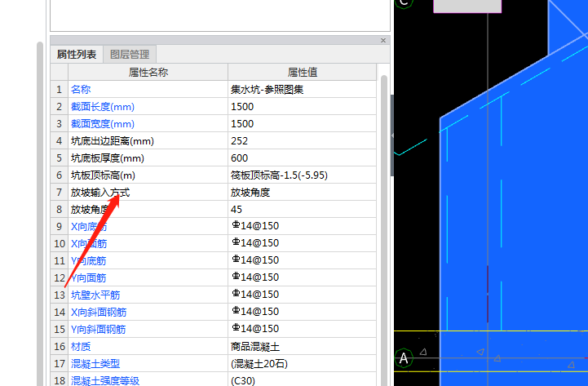Click the panel collapse handle beside drawing
The image size is (588, 386).
pyautogui.click(x=392, y=135)
